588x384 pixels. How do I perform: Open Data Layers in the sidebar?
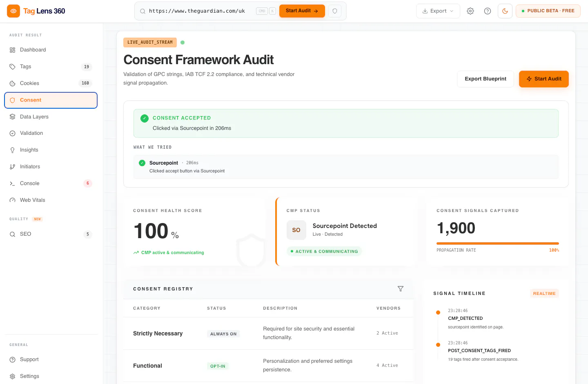click(x=51, y=117)
